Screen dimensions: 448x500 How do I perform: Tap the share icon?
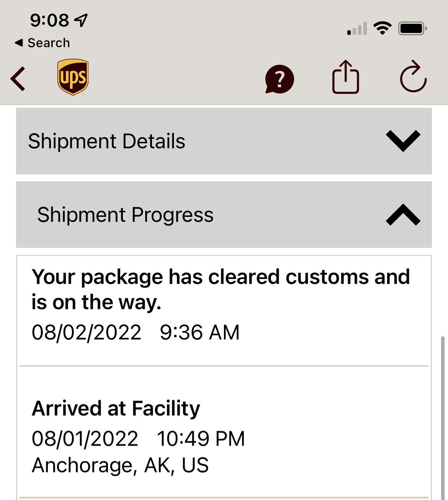[x=345, y=77]
